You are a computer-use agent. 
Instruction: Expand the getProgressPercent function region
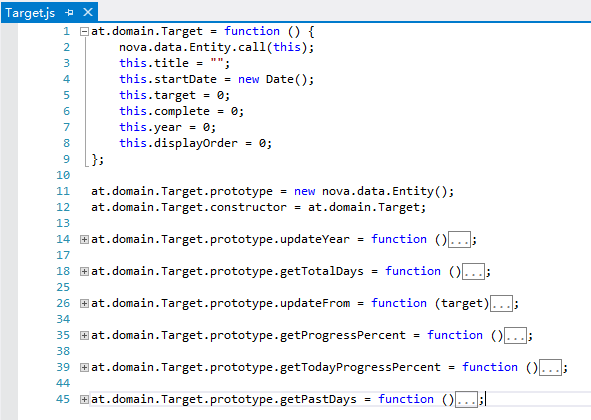pyautogui.click(x=84, y=336)
